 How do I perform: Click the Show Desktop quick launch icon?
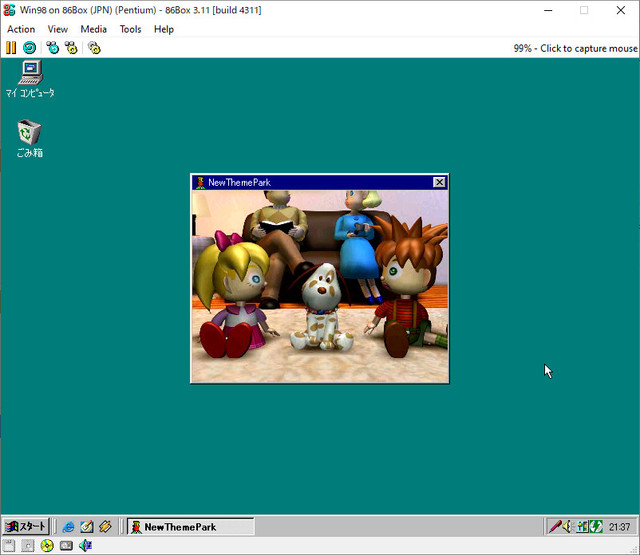coord(87,527)
